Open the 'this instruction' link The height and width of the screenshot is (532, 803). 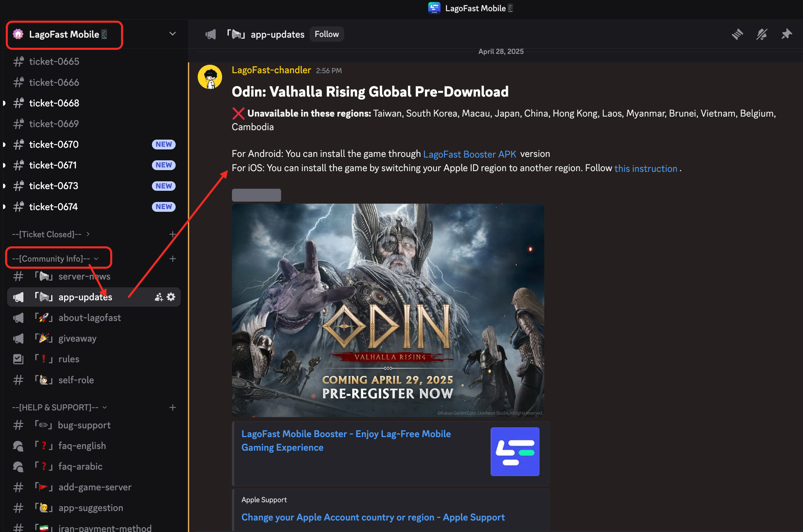pyautogui.click(x=645, y=169)
